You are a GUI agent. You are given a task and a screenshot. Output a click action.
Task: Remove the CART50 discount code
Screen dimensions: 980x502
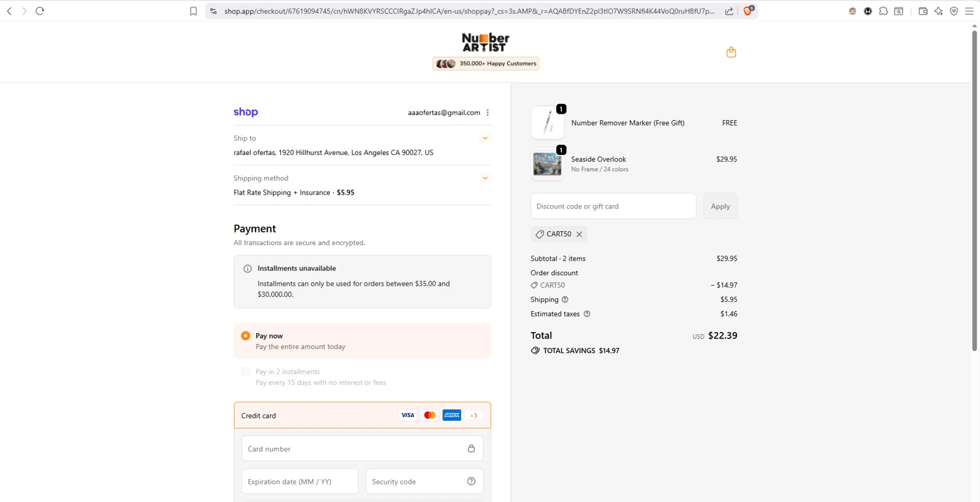point(580,234)
